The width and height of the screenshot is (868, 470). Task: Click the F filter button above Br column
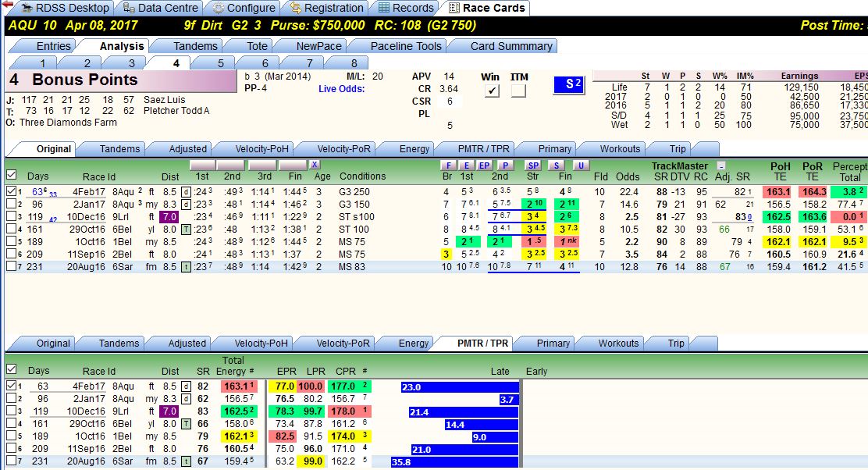pyautogui.click(x=448, y=165)
